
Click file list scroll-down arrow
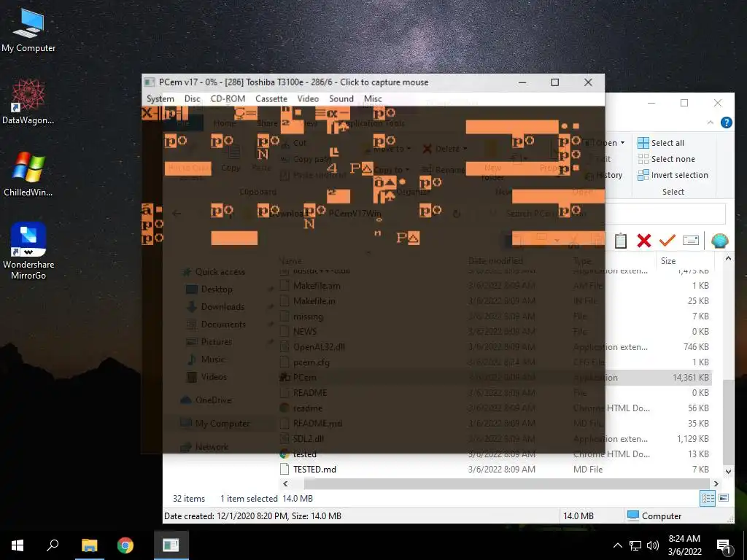(x=728, y=472)
